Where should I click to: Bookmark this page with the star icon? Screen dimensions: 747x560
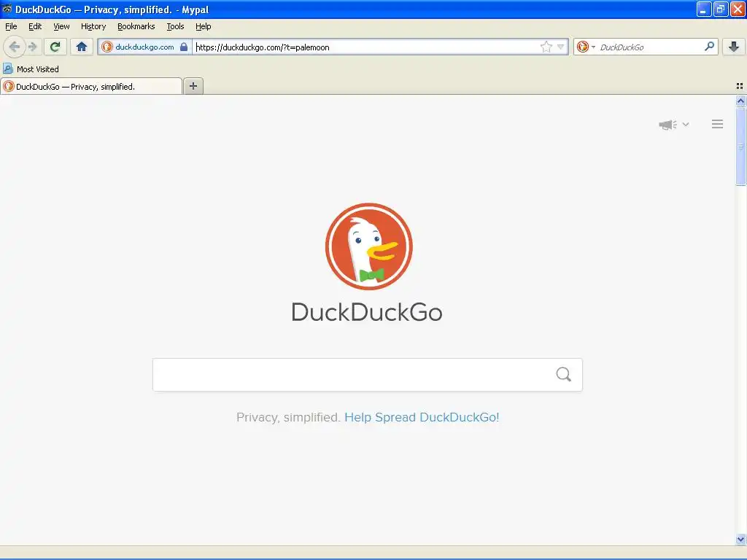coord(546,47)
